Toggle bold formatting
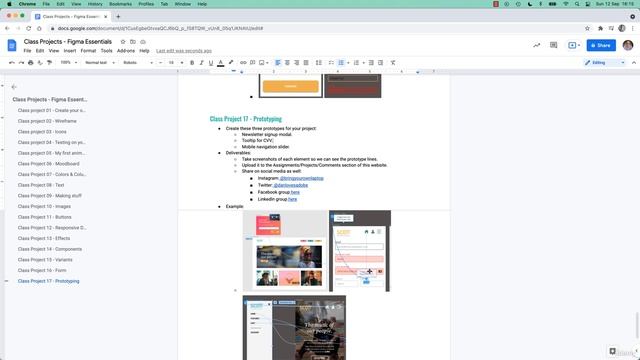The image size is (640, 360). [192, 63]
